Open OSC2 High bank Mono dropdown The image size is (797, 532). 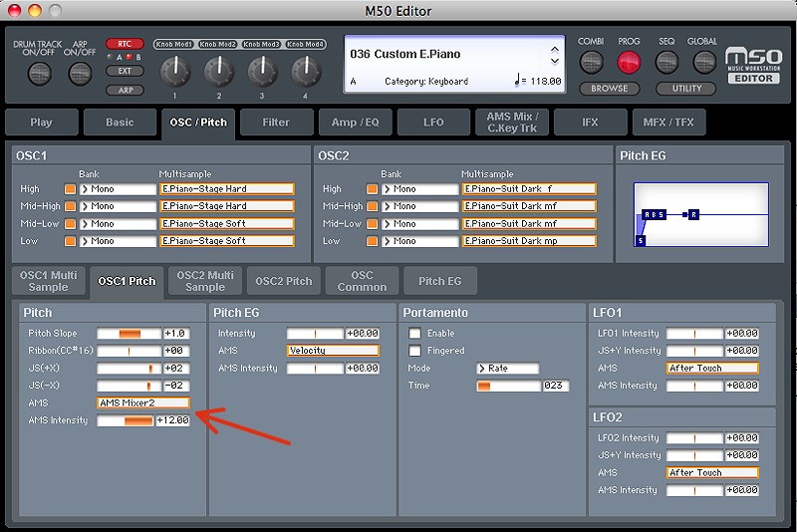[x=419, y=189]
